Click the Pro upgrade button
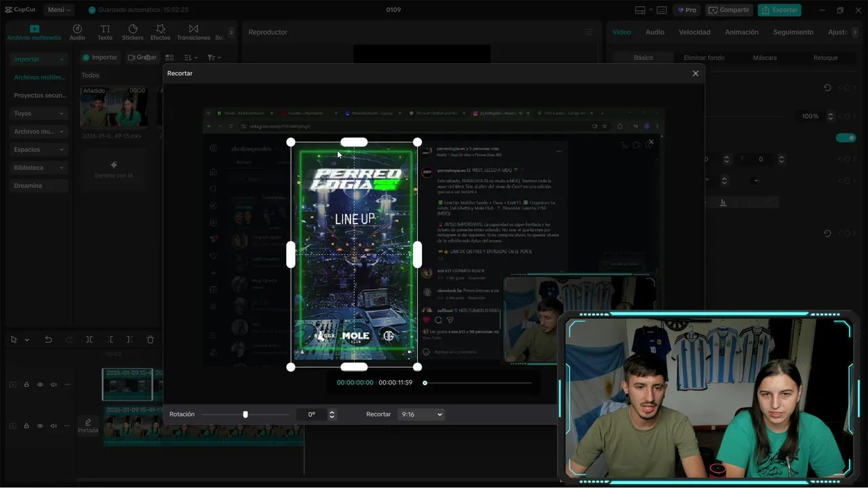This screenshot has height=488, width=868. click(687, 10)
